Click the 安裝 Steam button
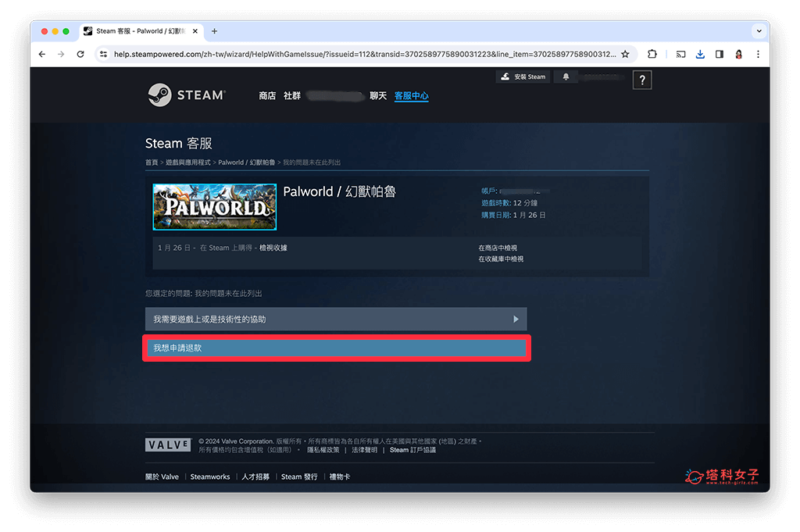This screenshot has width=800, height=532. [524, 77]
